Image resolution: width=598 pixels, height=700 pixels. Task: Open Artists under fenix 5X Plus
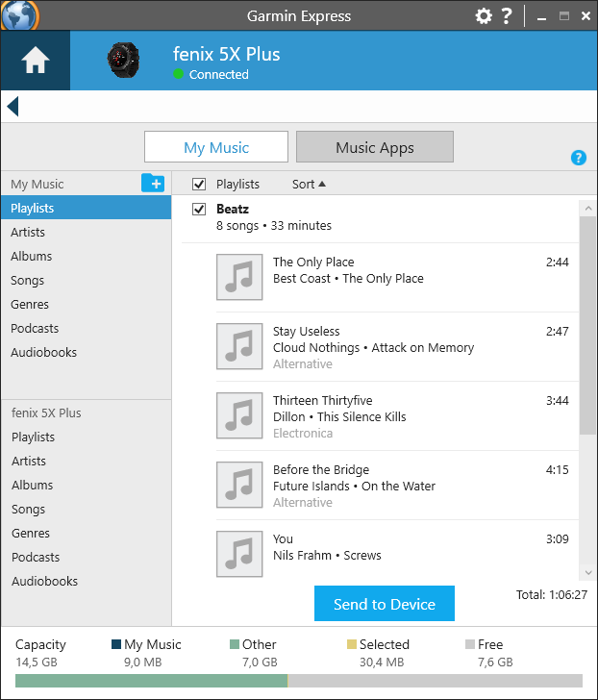[x=86, y=462]
